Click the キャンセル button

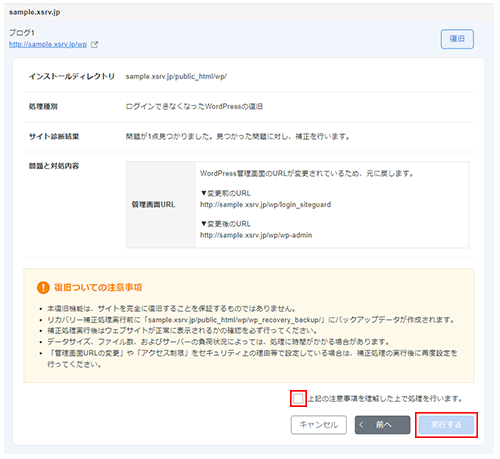319,425
